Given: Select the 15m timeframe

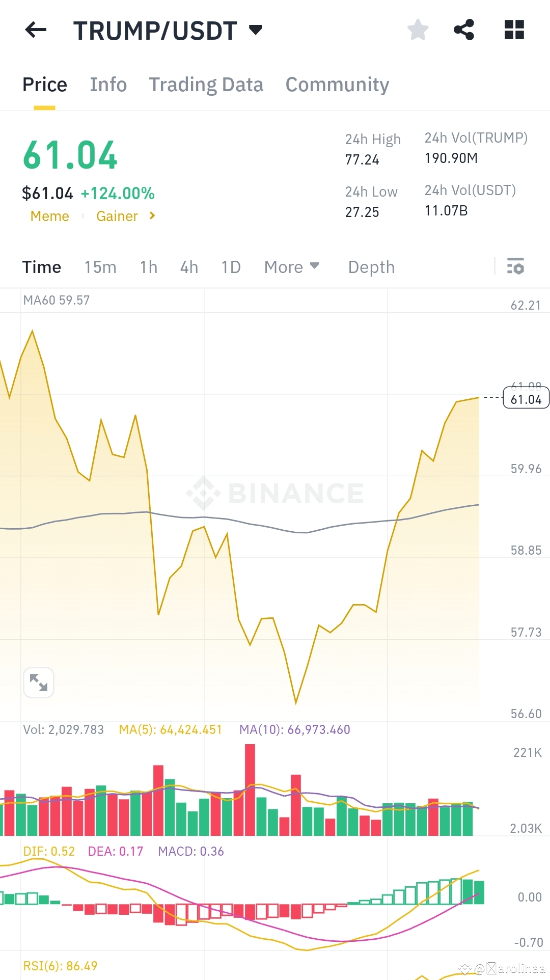Looking at the screenshot, I should (100, 266).
